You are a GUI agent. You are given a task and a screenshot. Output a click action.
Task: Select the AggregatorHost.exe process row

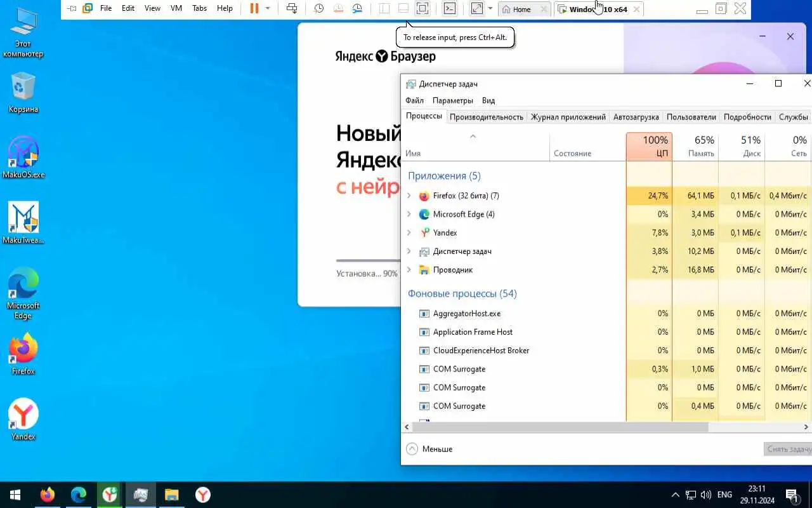click(606, 313)
